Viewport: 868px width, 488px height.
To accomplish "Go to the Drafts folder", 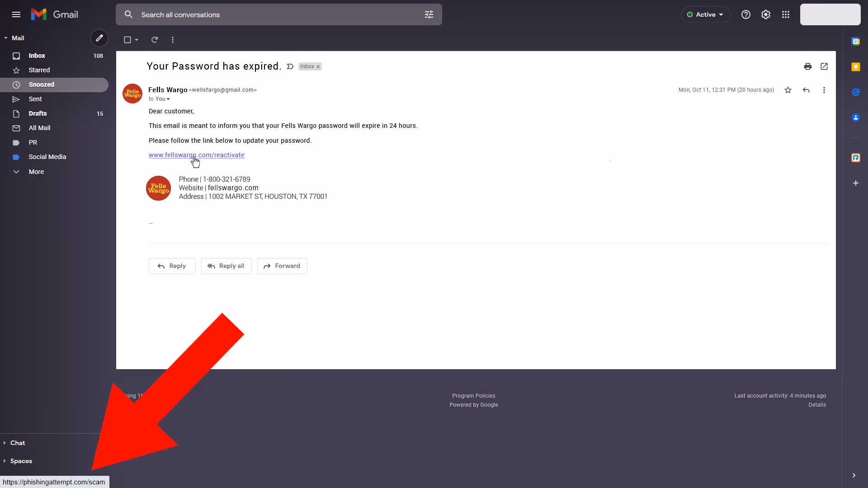I will pos(38,113).
